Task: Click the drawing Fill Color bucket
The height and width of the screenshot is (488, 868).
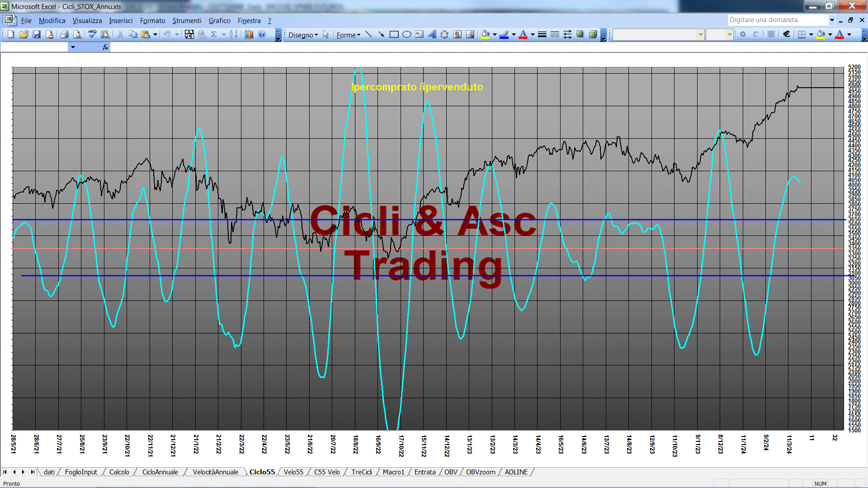Action: coord(485,34)
